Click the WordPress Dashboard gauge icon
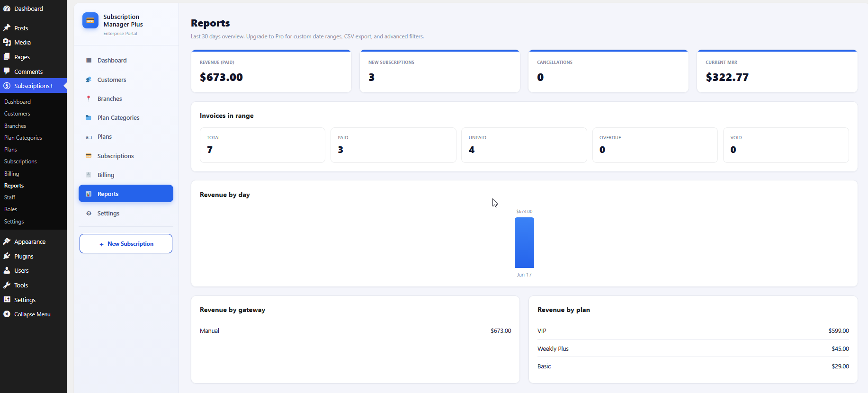 7,9
